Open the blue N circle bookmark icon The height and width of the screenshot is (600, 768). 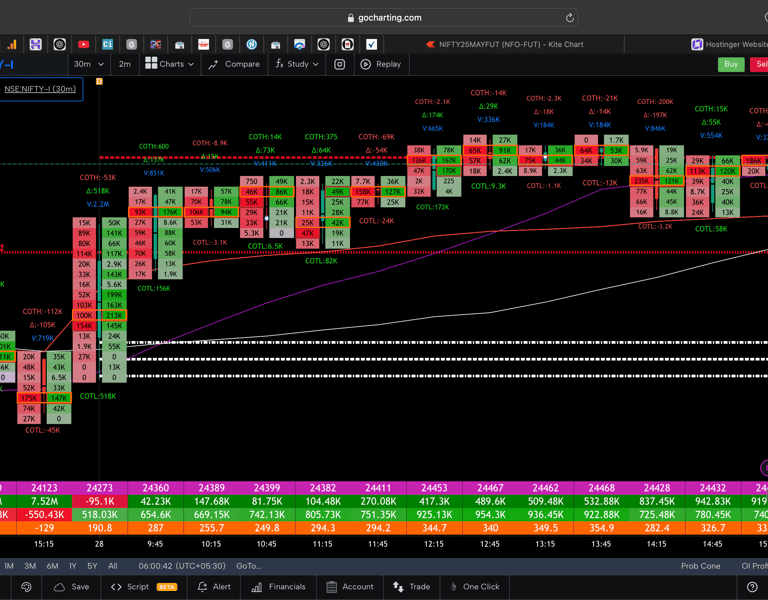pos(251,45)
